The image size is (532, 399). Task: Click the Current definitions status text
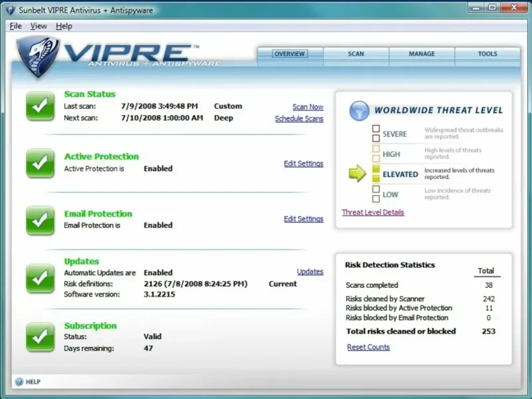pos(283,284)
